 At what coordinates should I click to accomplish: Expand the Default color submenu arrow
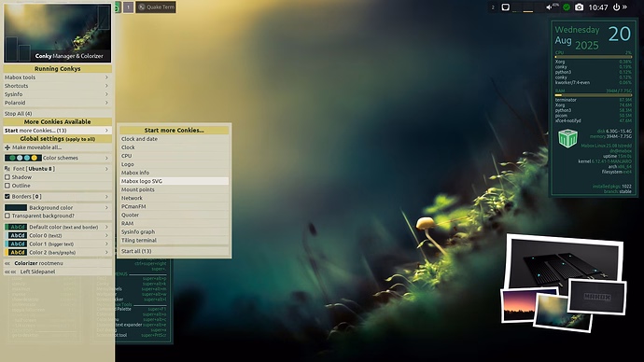point(106,227)
